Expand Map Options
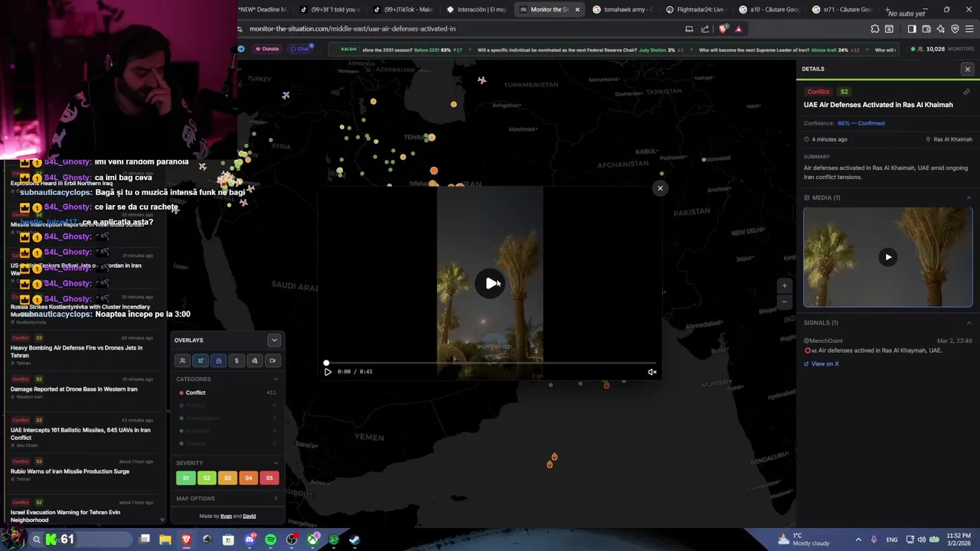 point(227,498)
